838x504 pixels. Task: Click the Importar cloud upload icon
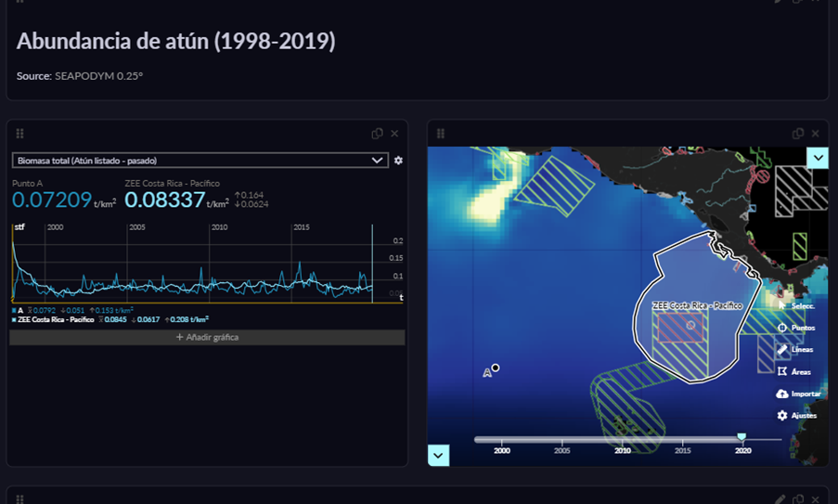pyautogui.click(x=782, y=394)
